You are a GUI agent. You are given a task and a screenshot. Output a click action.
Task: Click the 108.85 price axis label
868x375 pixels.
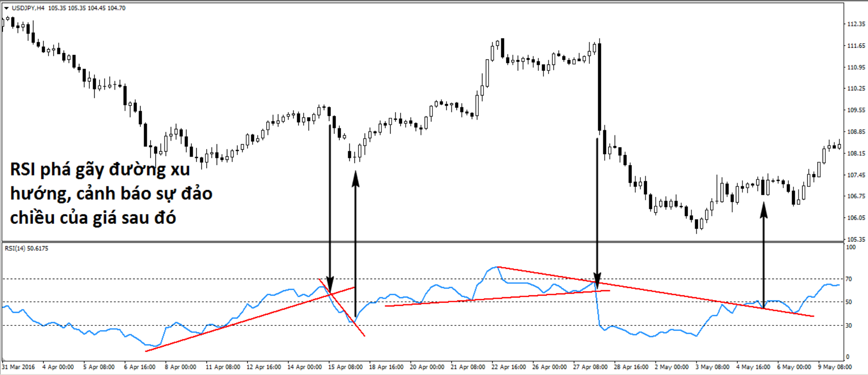856,132
